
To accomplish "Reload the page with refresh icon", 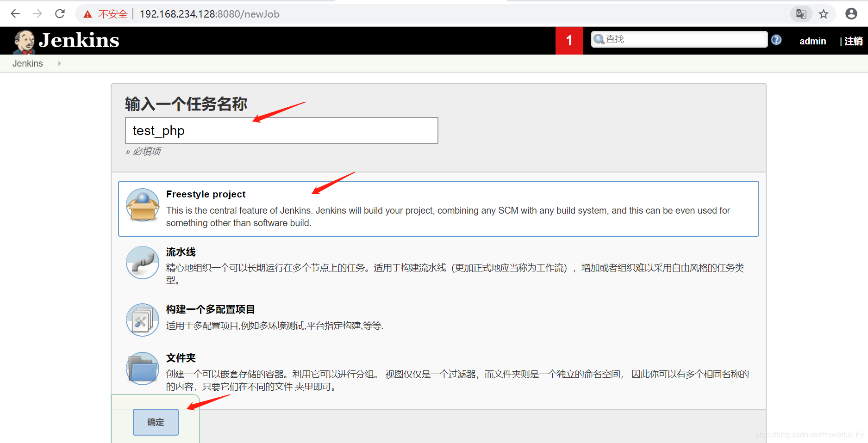I will pyautogui.click(x=60, y=14).
